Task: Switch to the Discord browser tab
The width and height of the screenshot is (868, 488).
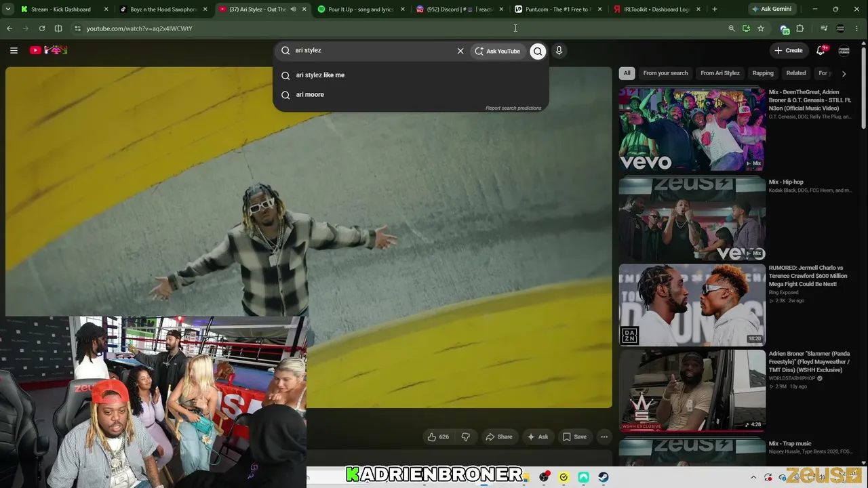Action: click(x=460, y=9)
